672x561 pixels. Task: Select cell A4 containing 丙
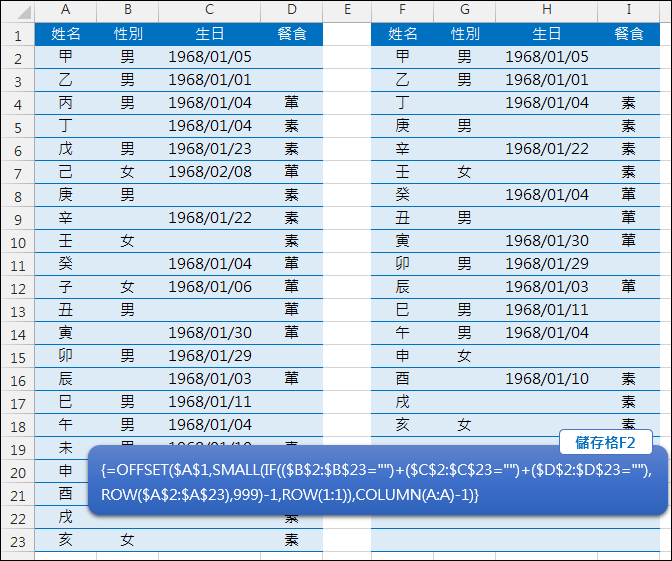tap(66, 103)
